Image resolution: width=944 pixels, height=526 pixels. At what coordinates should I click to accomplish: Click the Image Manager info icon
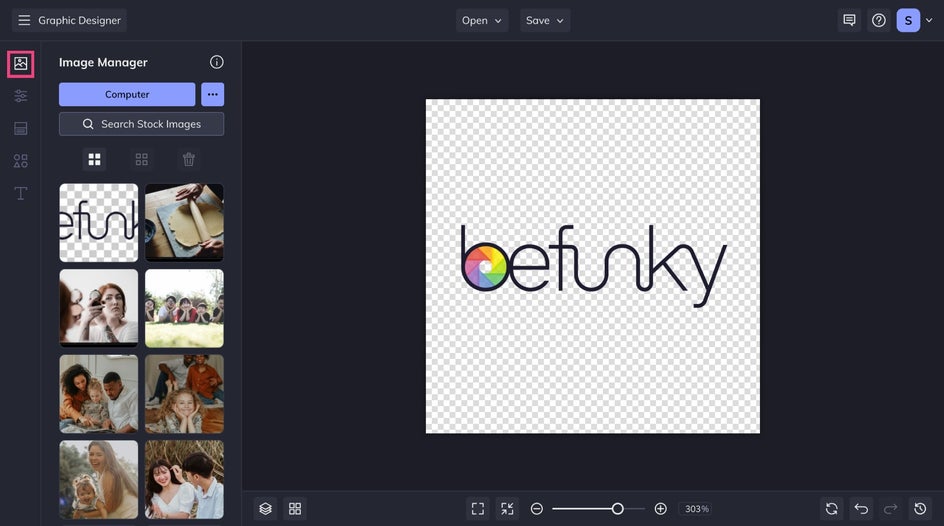[217, 62]
